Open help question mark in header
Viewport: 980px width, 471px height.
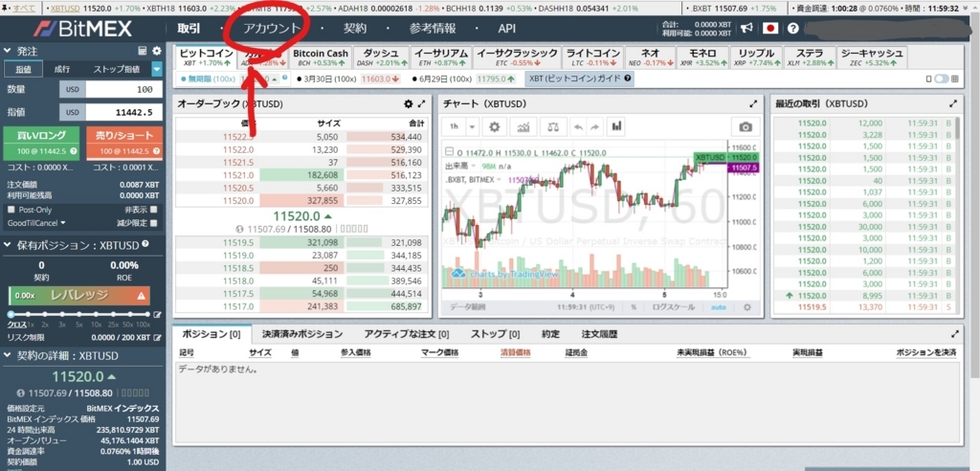click(793, 28)
